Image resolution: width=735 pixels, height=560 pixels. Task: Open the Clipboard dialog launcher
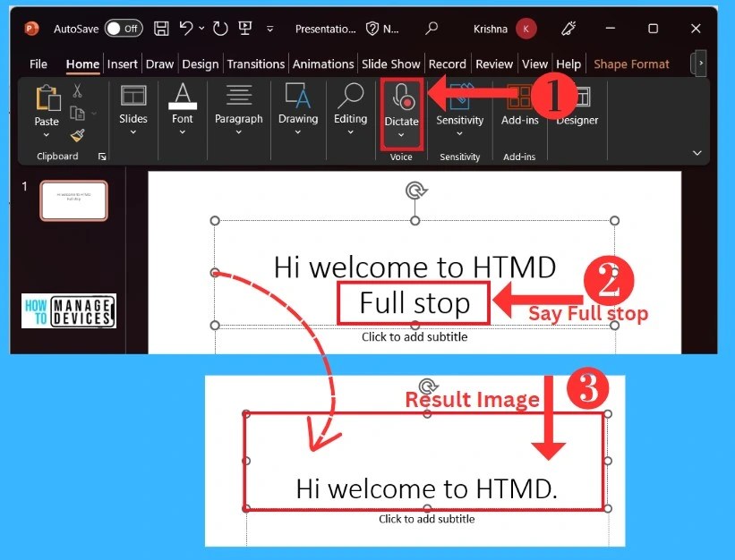point(101,156)
